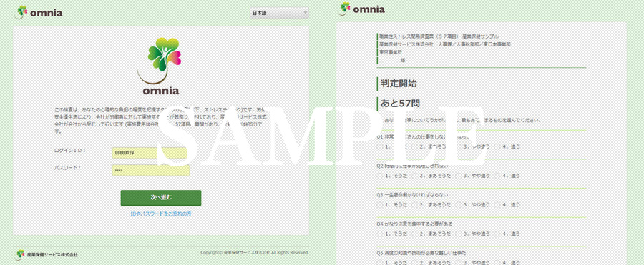Viewport: 644px width, 265px height.
Task: Select Q2 answer 4. 違う
Action: pos(507,176)
